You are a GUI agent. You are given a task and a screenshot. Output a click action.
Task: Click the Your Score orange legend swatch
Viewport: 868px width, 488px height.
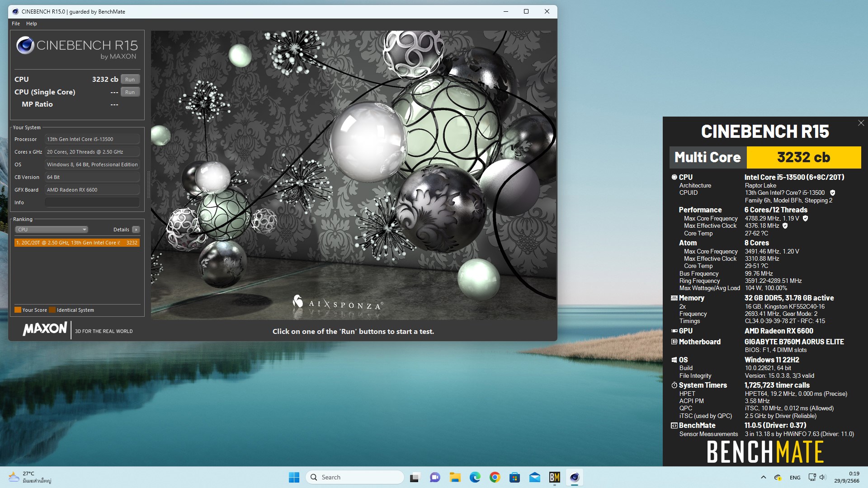pyautogui.click(x=18, y=310)
